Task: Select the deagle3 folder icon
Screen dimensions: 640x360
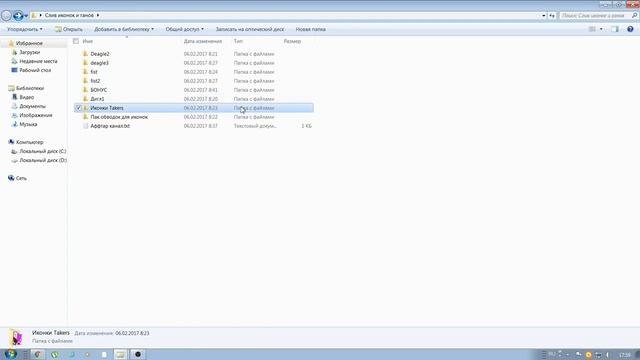Action: (85, 63)
